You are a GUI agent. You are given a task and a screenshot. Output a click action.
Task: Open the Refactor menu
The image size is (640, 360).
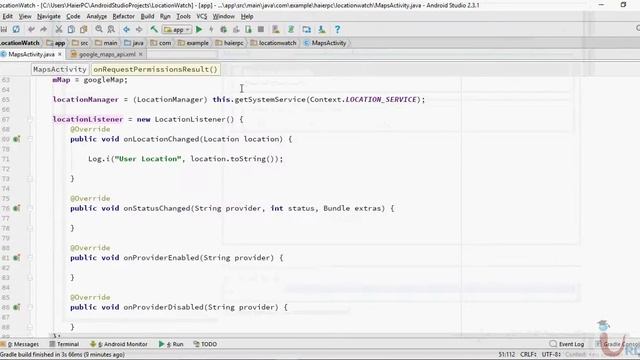pos(123,16)
